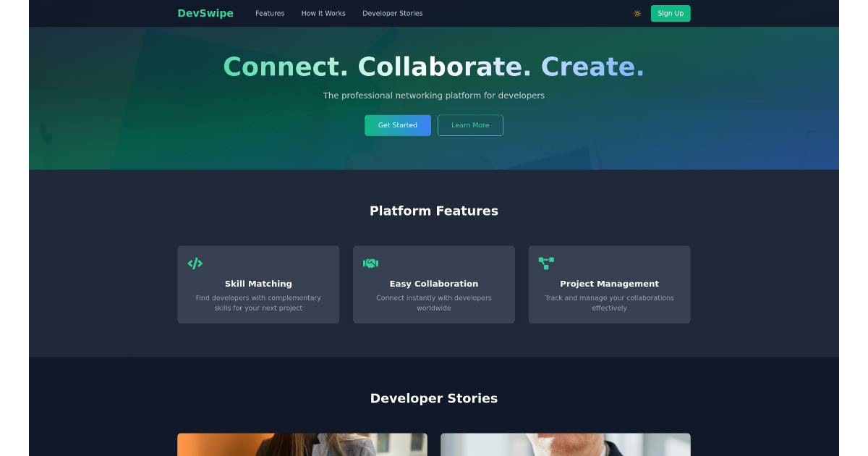Open Developer Stories in the navigation
The width and height of the screenshot is (868, 456).
(393, 13)
